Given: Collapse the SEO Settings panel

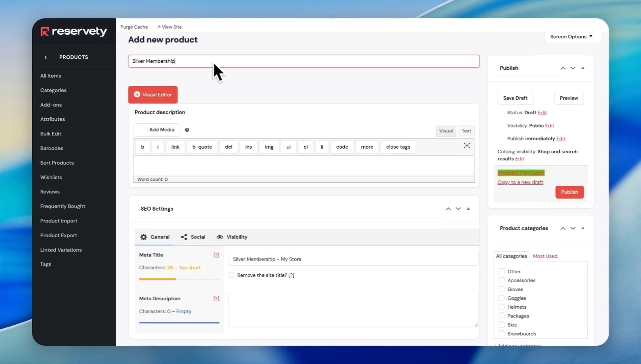Looking at the screenshot, I should 468,209.
